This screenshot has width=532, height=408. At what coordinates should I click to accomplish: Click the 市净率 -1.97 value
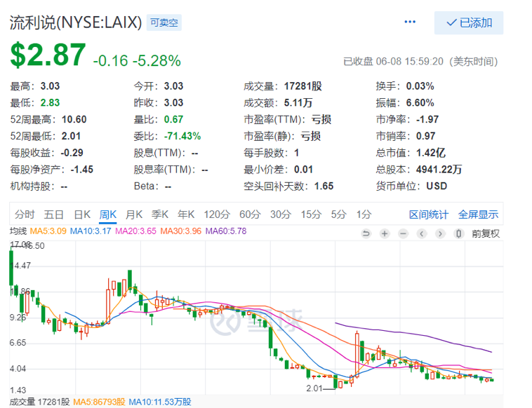click(x=427, y=119)
